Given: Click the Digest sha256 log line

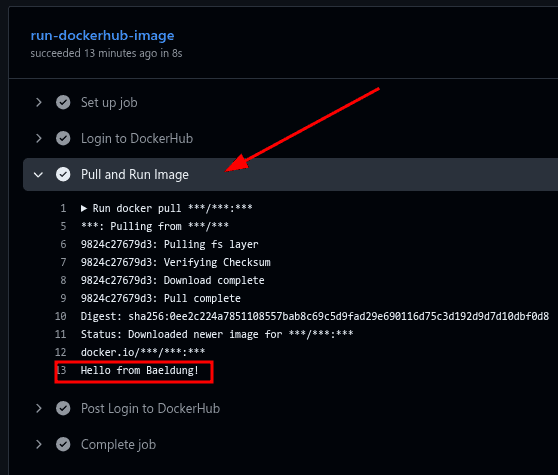Looking at the screenshot, I should (315, 316).
